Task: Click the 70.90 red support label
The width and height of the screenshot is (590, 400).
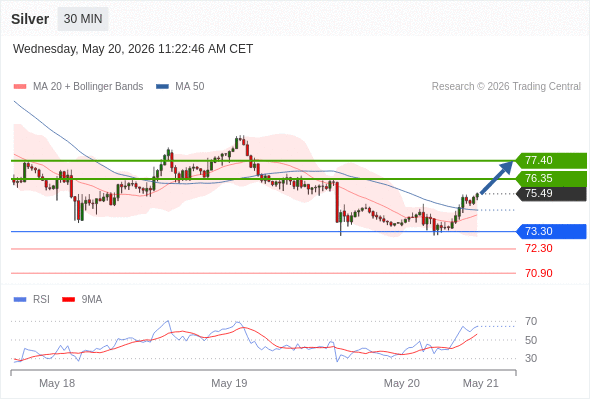Action: [x=538, y=273]
